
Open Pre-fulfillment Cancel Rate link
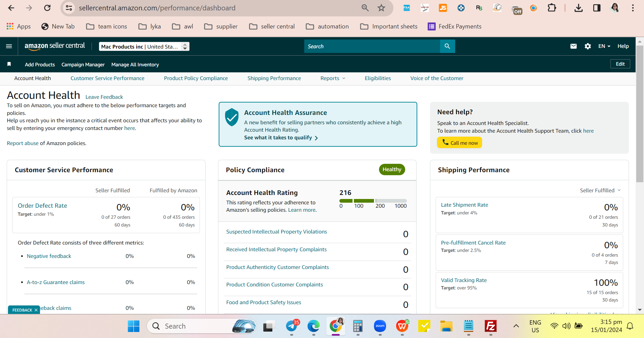(x=473, y=243)
